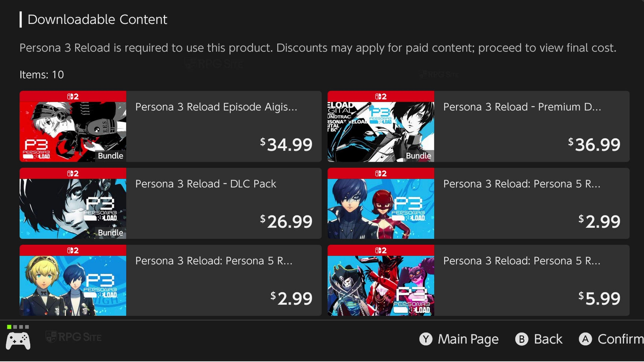The image size is (644, 362).
Task: Click the Main Page label
Action: pyautogui.click(x=468, y=339)
